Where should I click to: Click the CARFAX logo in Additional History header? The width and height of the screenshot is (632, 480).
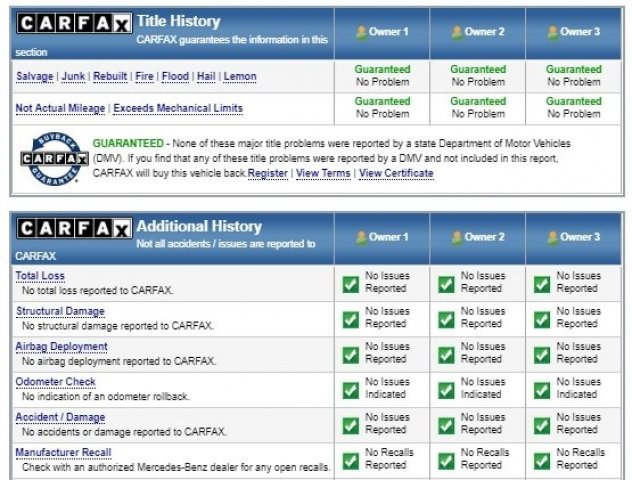(73, 228)
